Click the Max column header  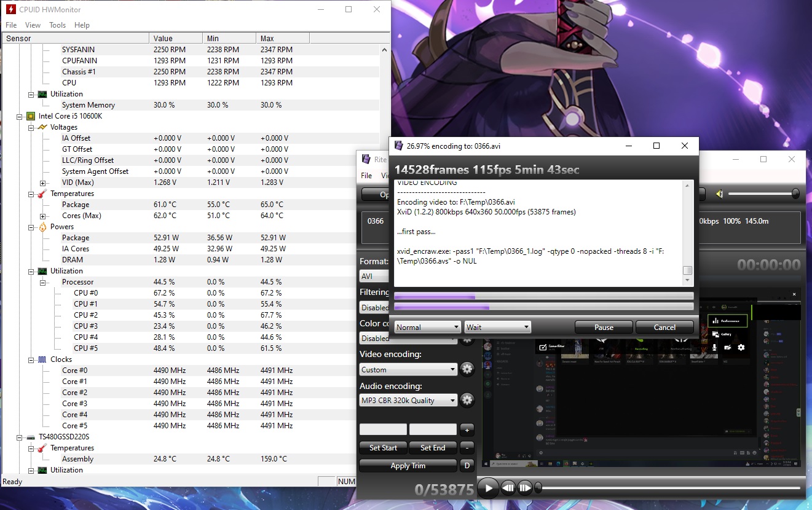[283, 38]
